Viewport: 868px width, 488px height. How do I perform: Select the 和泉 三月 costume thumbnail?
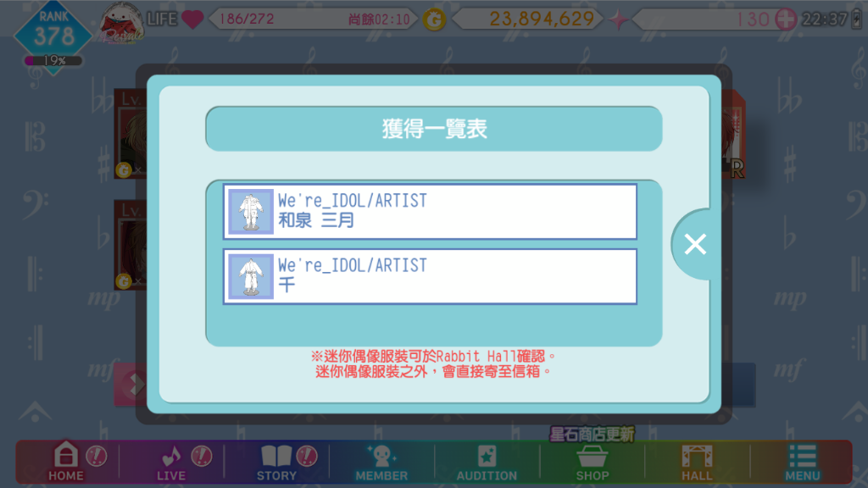[x=251, y=211]
